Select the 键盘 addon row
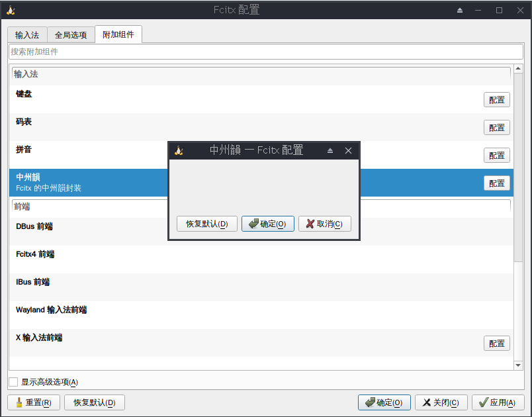 click(x=261, y=99)
